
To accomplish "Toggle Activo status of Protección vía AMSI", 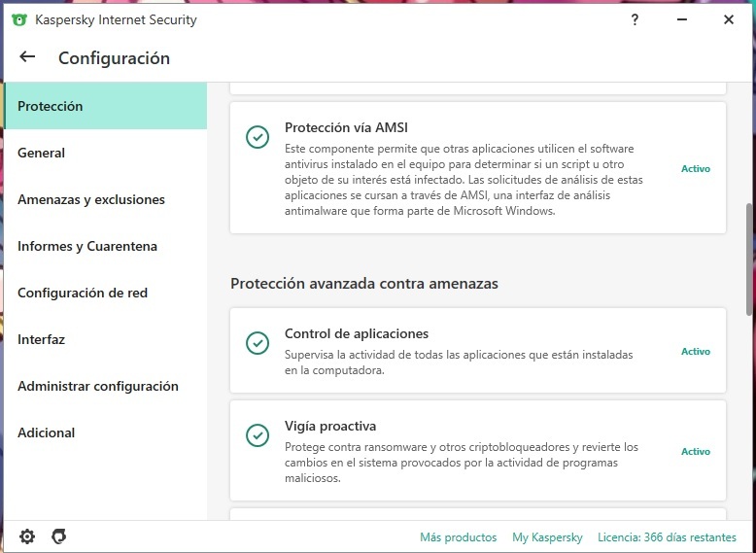I will (695, 169).
